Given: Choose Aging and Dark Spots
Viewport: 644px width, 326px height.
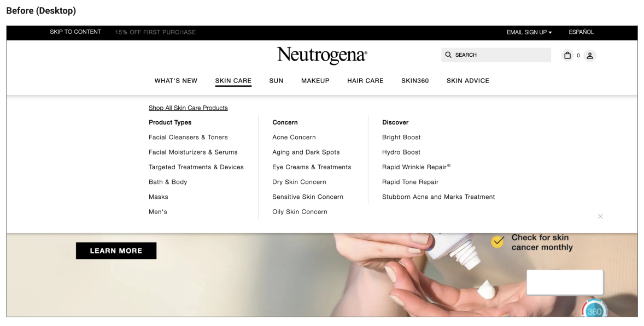Looking at the screenshot, I should click(306, 152).
